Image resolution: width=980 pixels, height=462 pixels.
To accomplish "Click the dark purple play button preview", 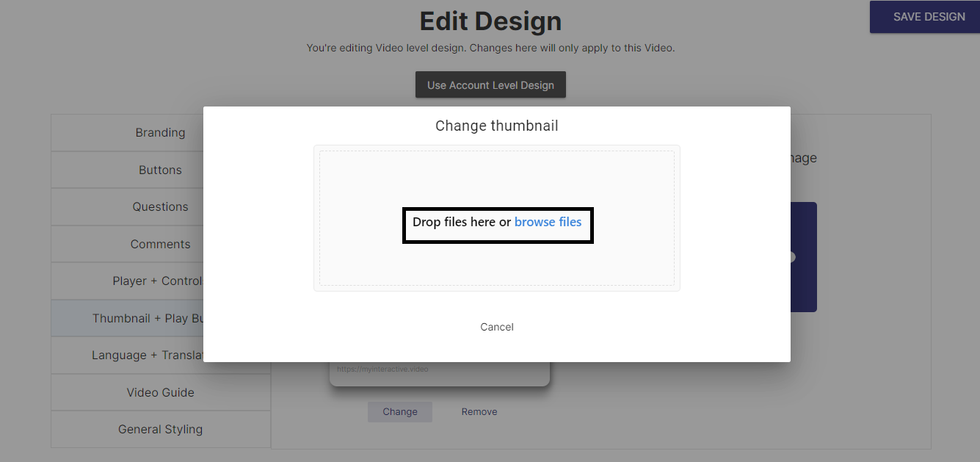I will pyautogui.click(x=803, y=257).
